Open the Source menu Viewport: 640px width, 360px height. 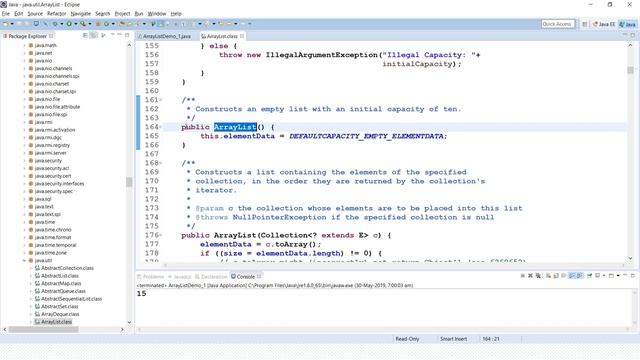pos(35,13)
